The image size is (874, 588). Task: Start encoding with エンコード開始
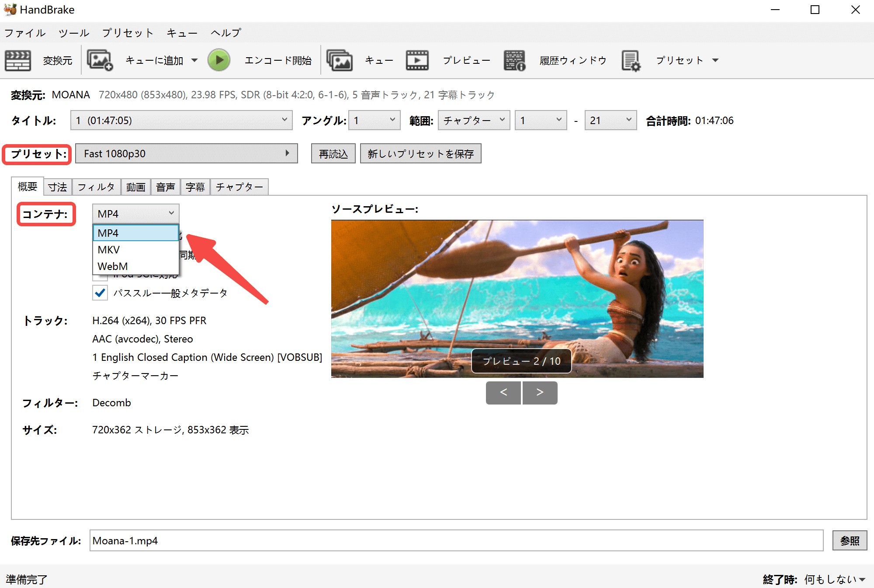278,61
